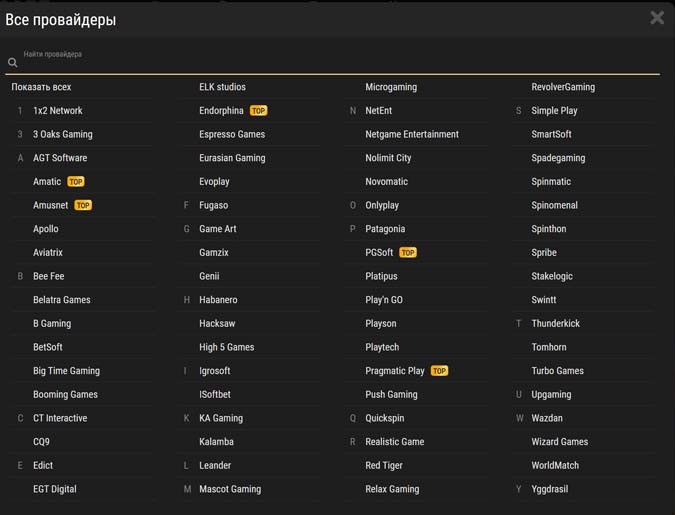Select NetEnt provider
675x515 pixels.
tap(379, 111)
